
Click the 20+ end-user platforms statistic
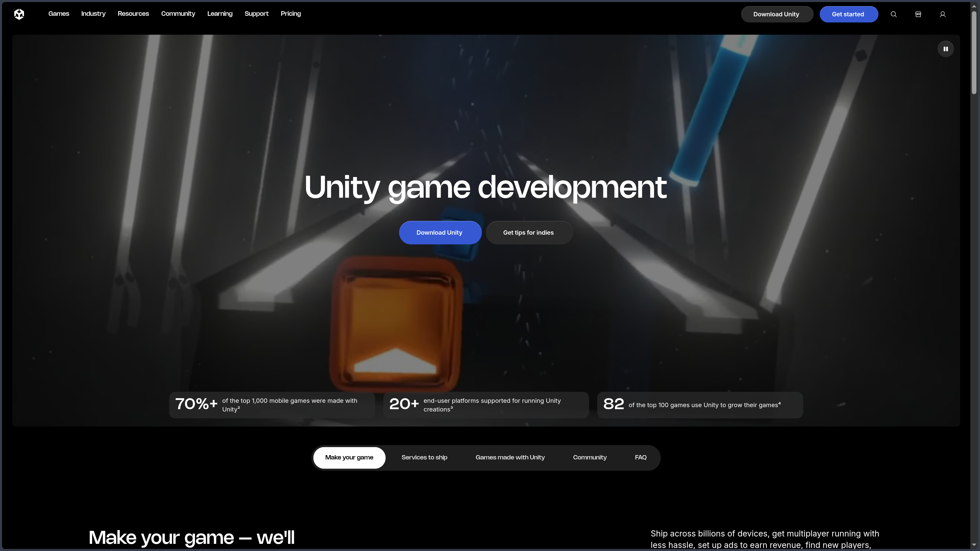[486, 405]
